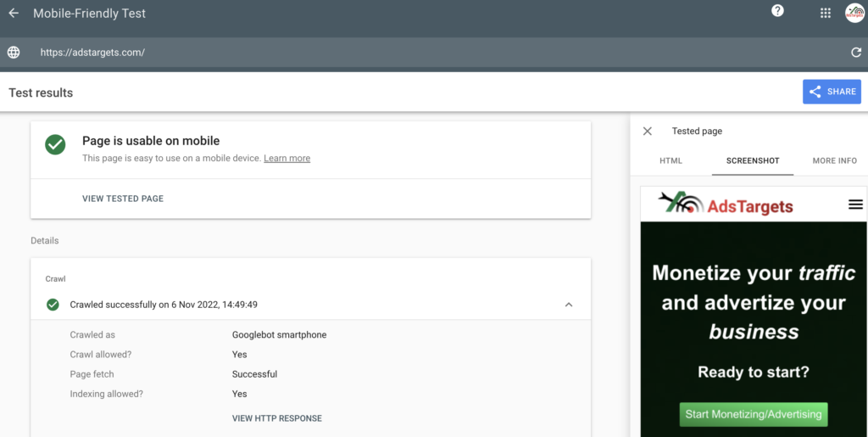The height and width of the screenshot is (437, 868).
Task: Close the Tested page panel
Action: pos(648,132)
